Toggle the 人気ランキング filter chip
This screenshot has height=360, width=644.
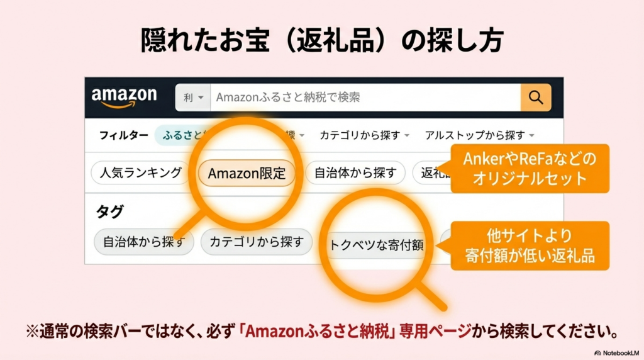140,172
